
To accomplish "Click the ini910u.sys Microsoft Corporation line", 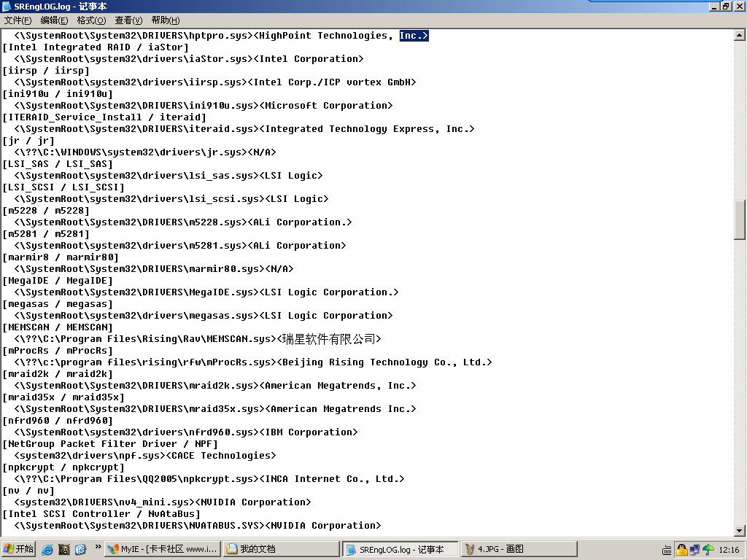I will click(x=204, y=106).
